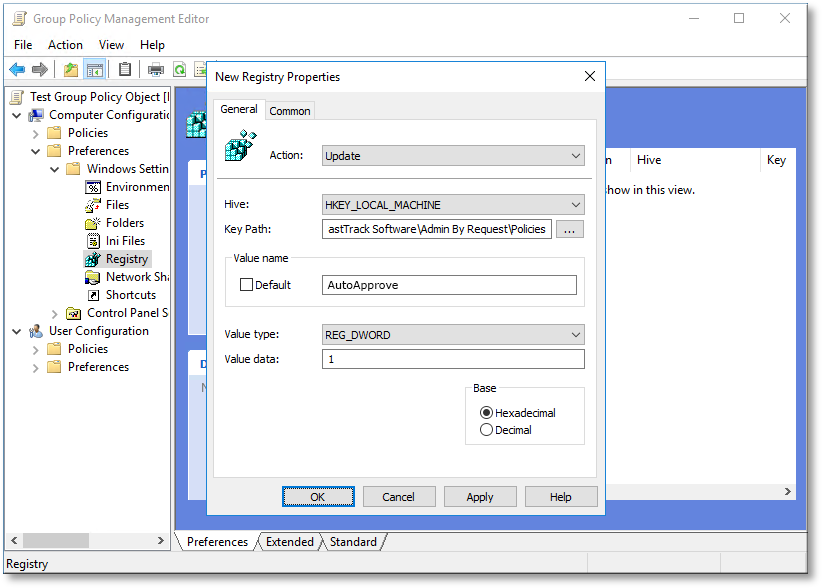Screen dimensions: 822x588
Task: Open the Action menu
Action: pyautogui.click(x=65, y=45)
